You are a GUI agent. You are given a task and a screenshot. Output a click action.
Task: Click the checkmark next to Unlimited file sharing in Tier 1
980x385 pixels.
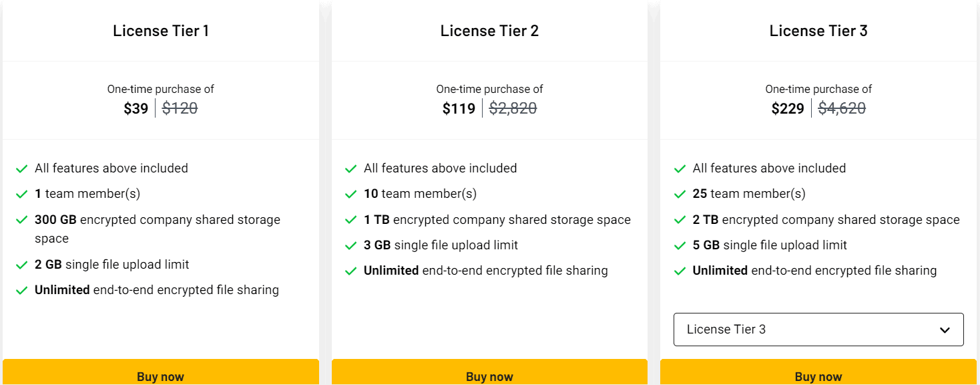pyautogui.click(x=21, y=289)
